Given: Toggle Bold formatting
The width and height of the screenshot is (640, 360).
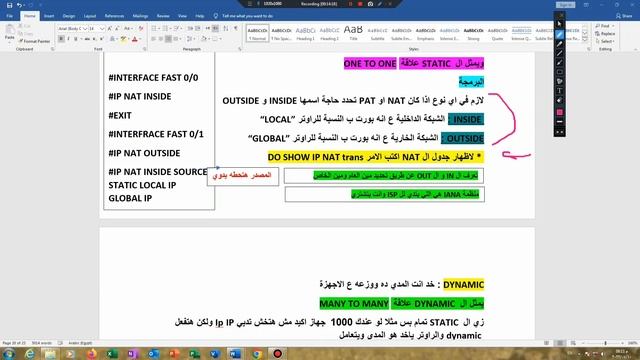Looking at the screenshot, I should (x=61, y=39).
